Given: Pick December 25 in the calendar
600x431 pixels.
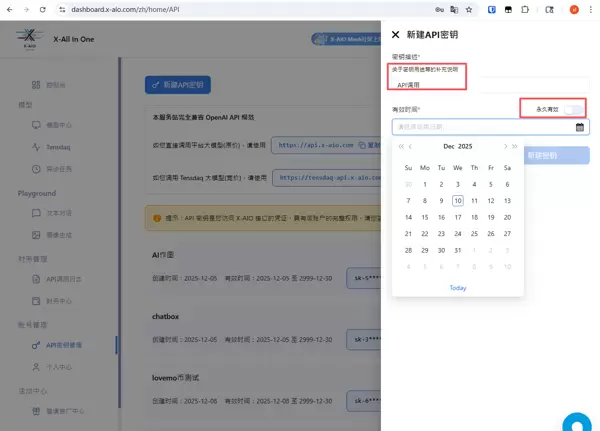Looking at the screenshot, I should pos(474,233).
